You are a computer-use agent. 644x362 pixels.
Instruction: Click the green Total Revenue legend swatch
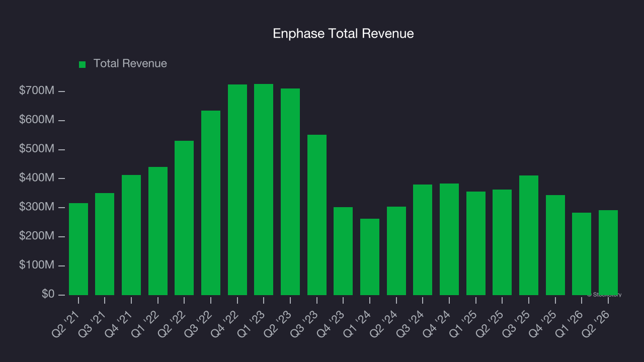tap(83, 64)
